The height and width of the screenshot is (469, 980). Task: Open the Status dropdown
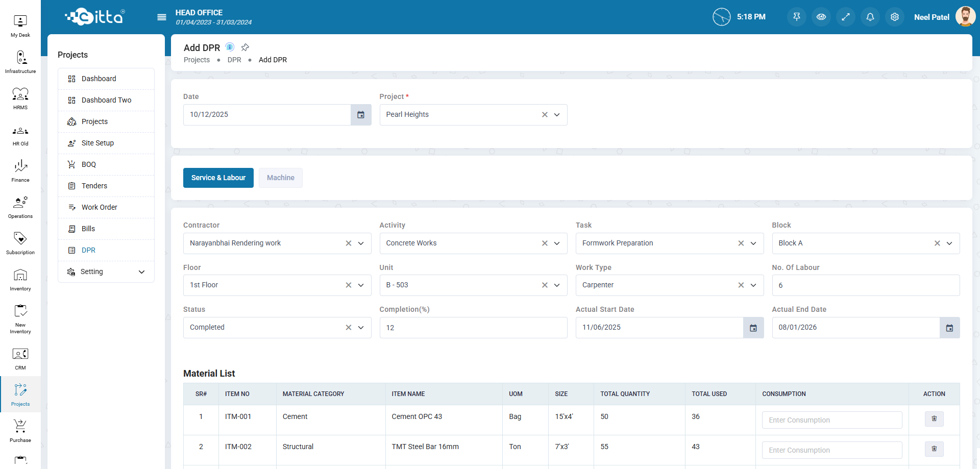(361, 328)
